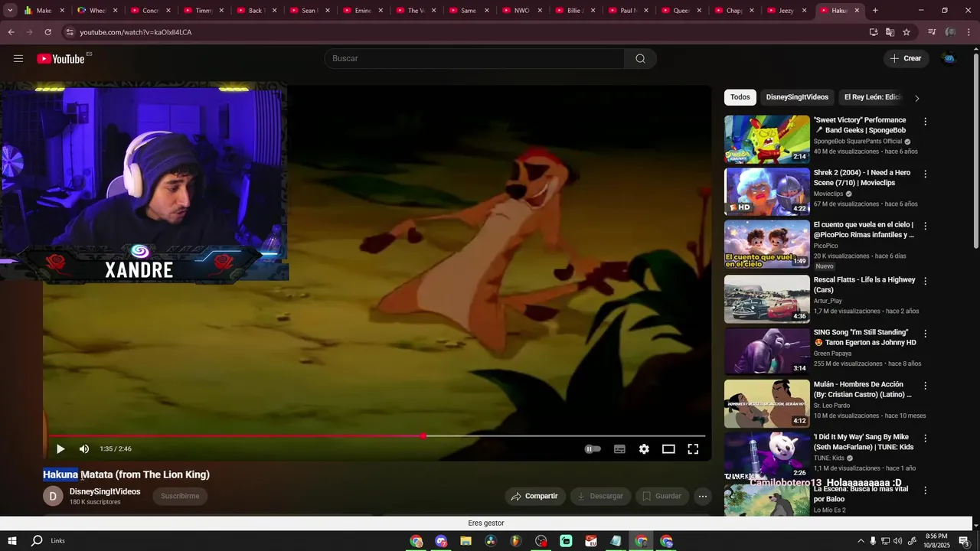Open options menu for Mulán video
Screen dimensions: 980x551
tap(925, 386)
